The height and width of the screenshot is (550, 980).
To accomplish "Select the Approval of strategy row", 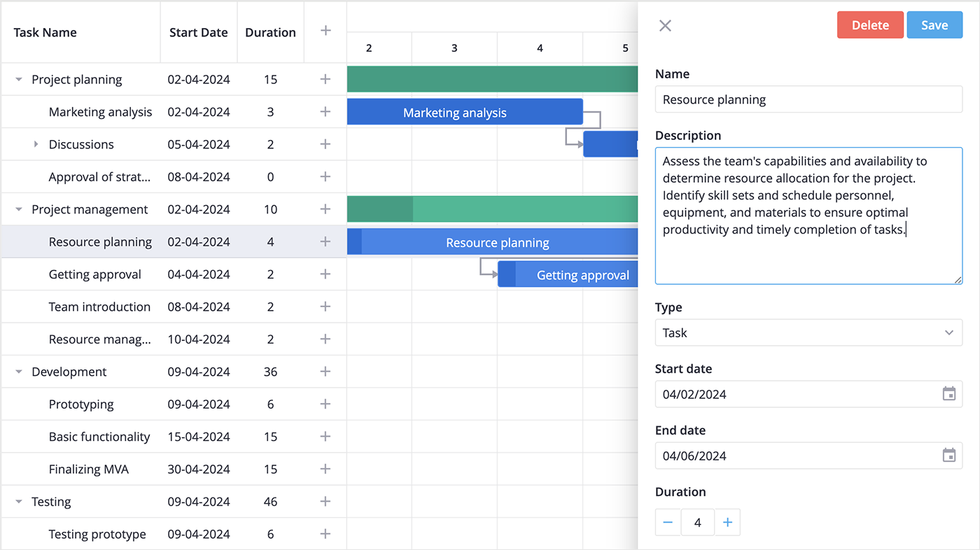I will coord(174,177).
